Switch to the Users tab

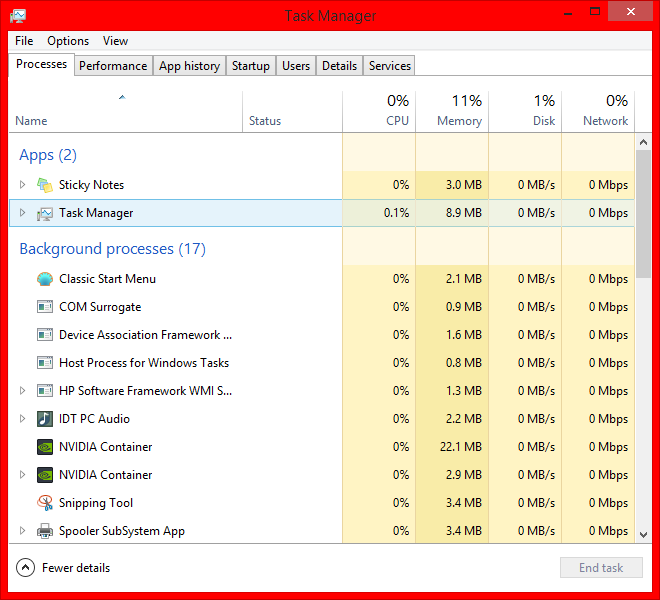click(x=296, y=66)
